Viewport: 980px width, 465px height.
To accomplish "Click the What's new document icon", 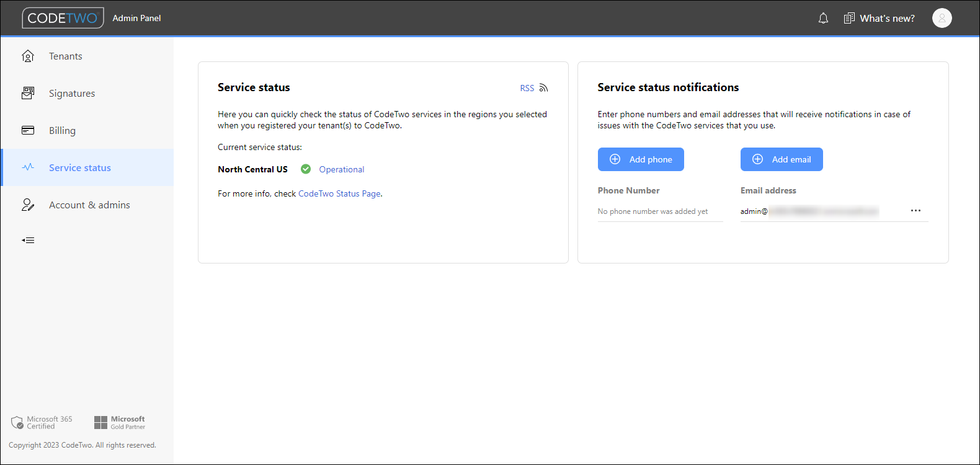I will (849, 18).
